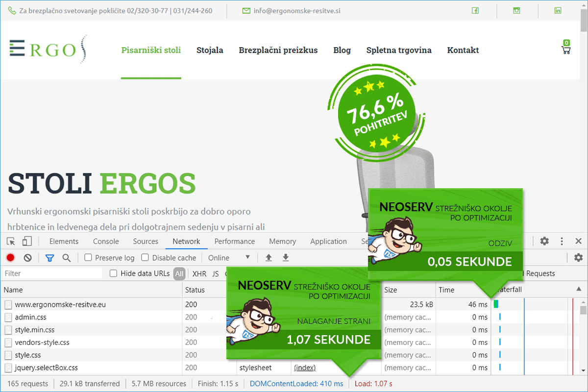The image size is (588, 392).
Task: Open DevTools settings gear
Action: tap(544, 241)
